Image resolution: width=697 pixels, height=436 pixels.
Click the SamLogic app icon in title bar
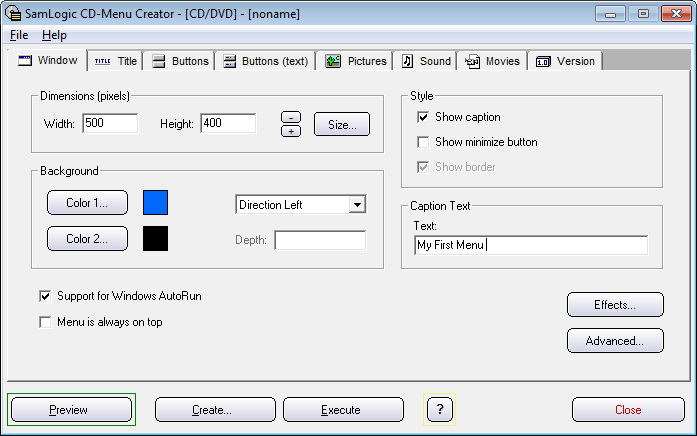[13, 13]
